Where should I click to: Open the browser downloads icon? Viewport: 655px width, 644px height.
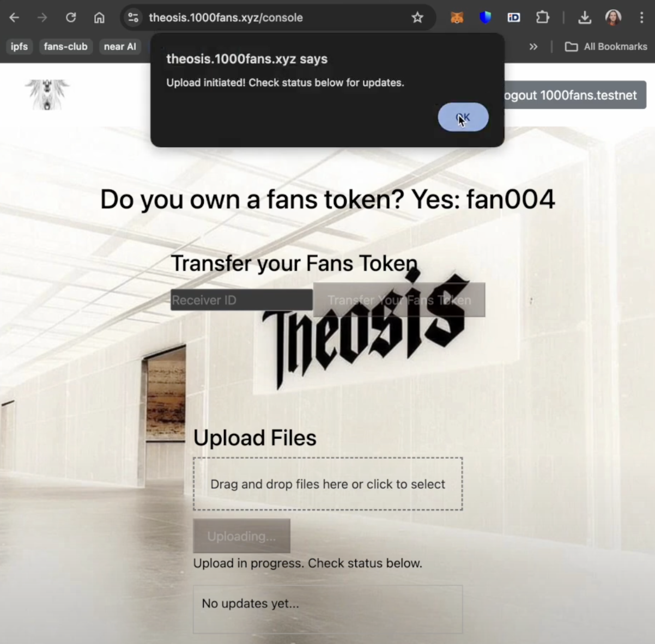(x=585, y=17)
